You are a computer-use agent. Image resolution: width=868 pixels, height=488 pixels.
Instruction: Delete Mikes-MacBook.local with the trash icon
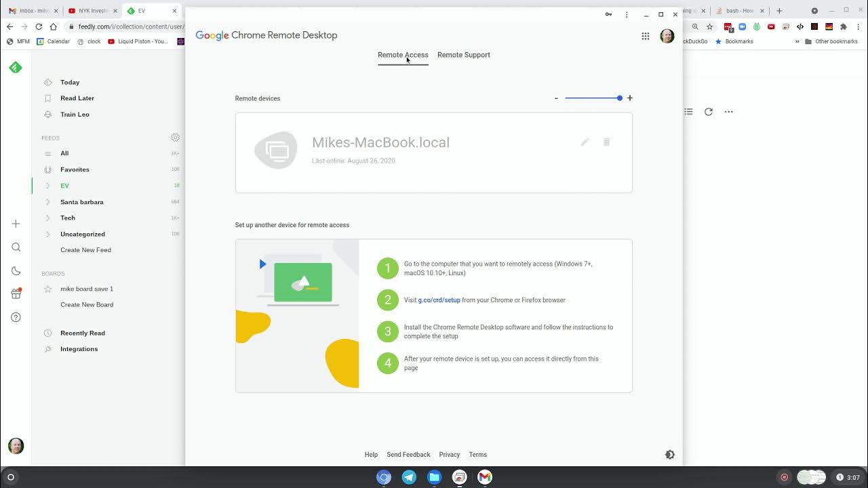[x=606, y=142]
